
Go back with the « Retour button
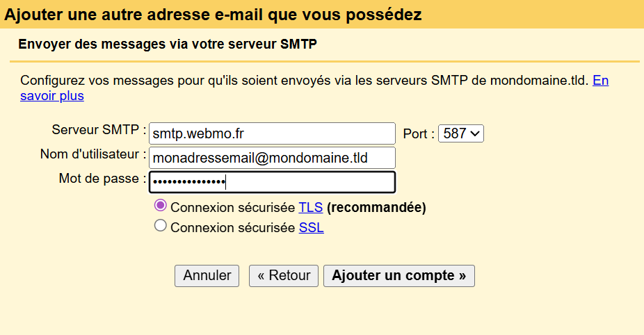tap(284, 275)
